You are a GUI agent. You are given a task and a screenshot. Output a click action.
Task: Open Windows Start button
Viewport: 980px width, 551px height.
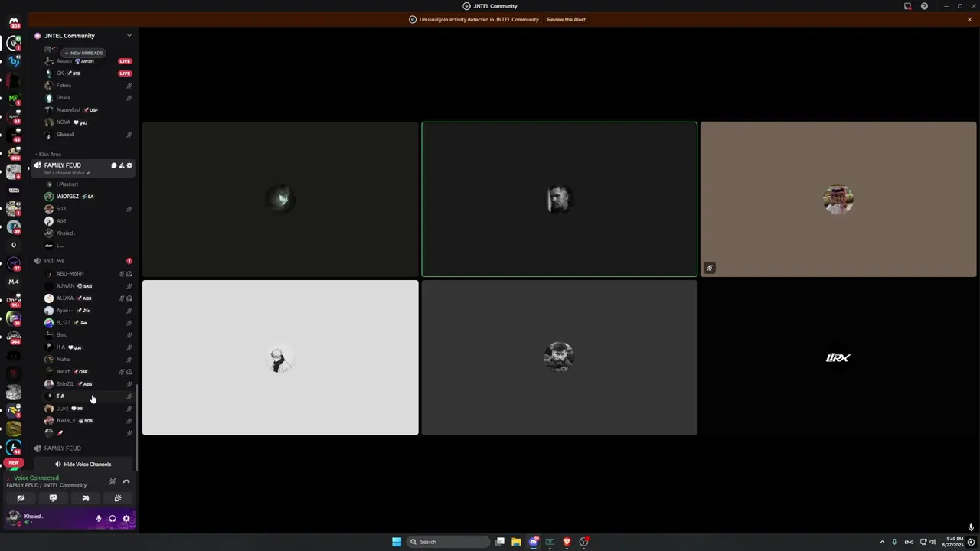pyautogui.click(x=397, y=542)
